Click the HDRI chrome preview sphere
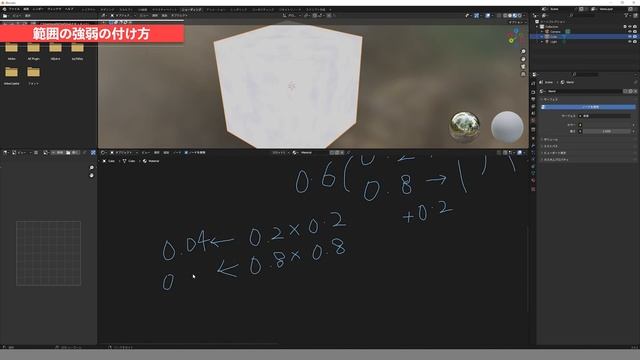Screen dimensions: 640x360 [464, 127]
